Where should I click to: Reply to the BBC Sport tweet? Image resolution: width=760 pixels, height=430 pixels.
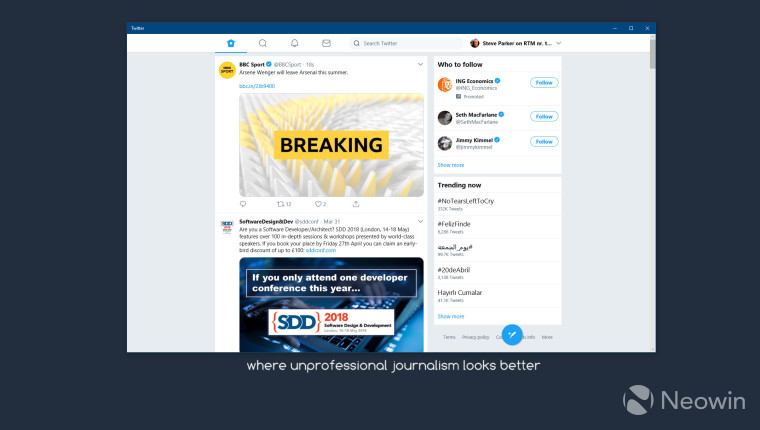coord(243,204)
